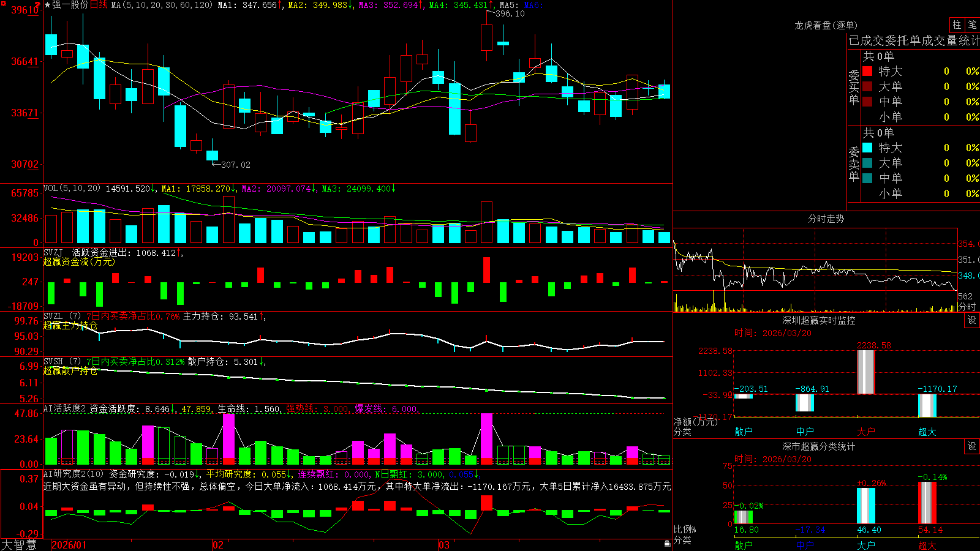Open VOL(5,10,20) indicator parameters

(72, 189)
